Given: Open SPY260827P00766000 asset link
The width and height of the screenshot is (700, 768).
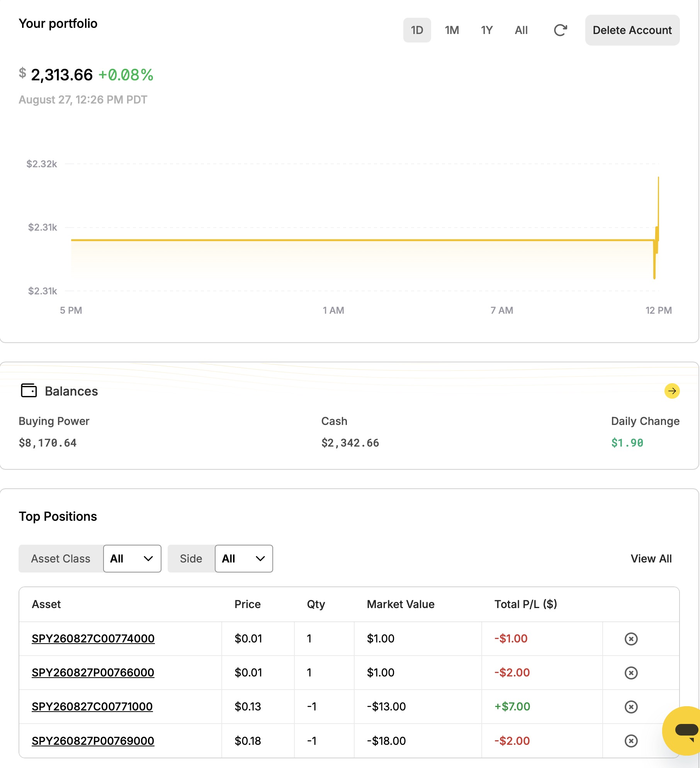Looking at the screenshot, I should (93, 673).
